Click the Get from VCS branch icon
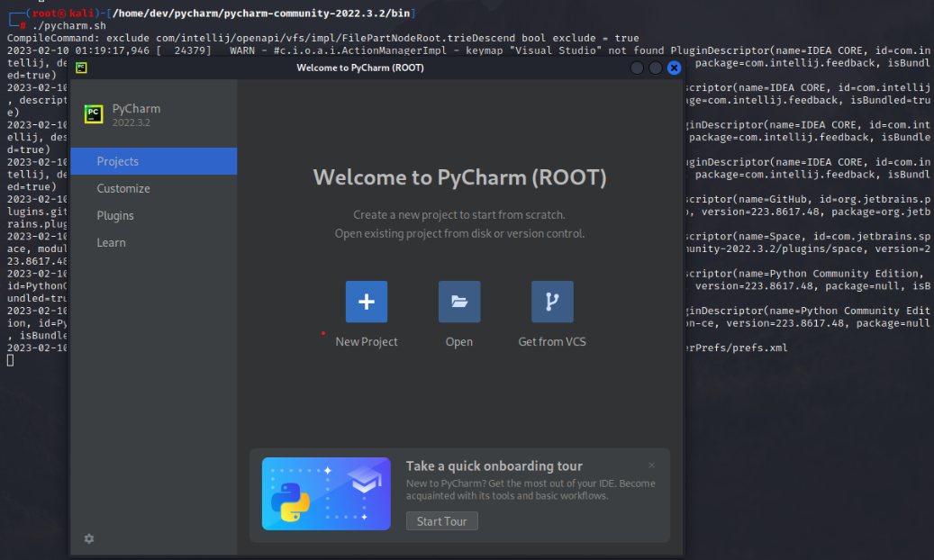 point(552,302)
